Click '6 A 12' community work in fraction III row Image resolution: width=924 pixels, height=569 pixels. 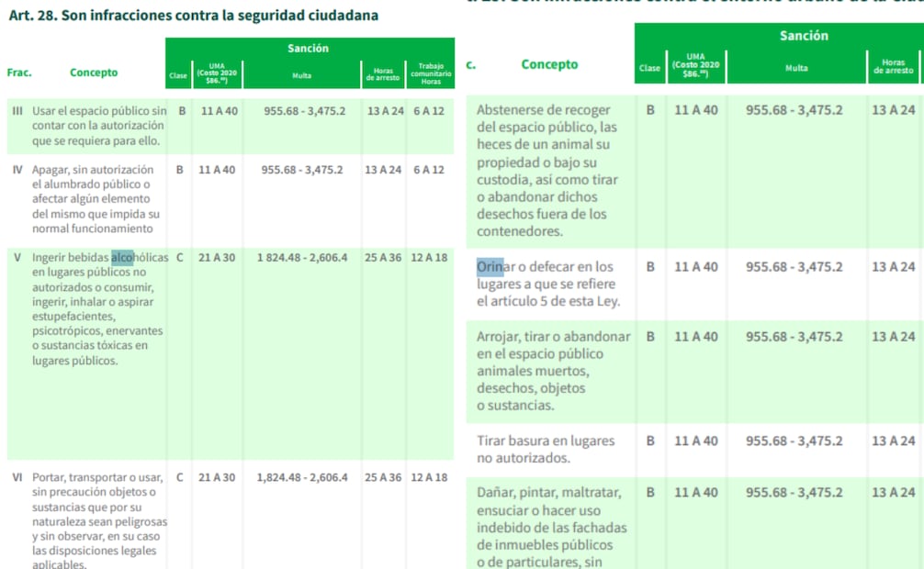[429, 111]
